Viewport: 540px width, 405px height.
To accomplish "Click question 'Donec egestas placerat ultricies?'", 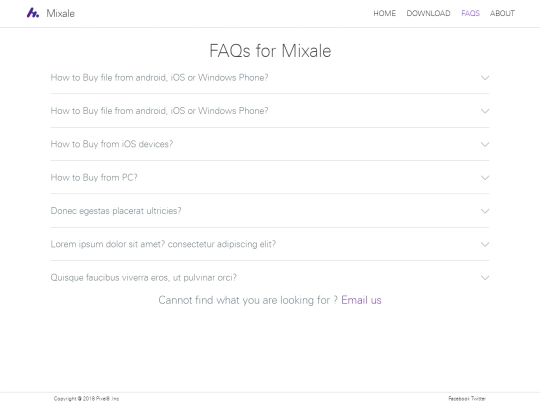I will tap(116, 211).
